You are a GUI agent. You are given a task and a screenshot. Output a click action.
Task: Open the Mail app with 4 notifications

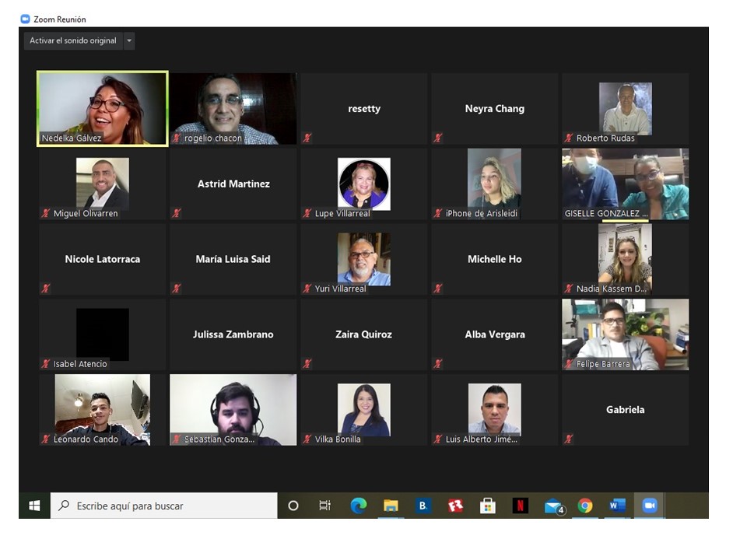(553, 506)
